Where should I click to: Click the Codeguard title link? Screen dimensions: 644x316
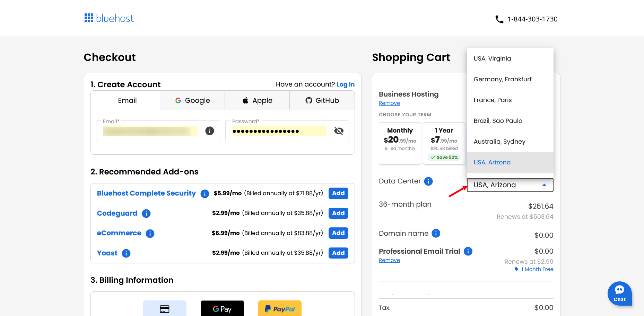[117, 213]
